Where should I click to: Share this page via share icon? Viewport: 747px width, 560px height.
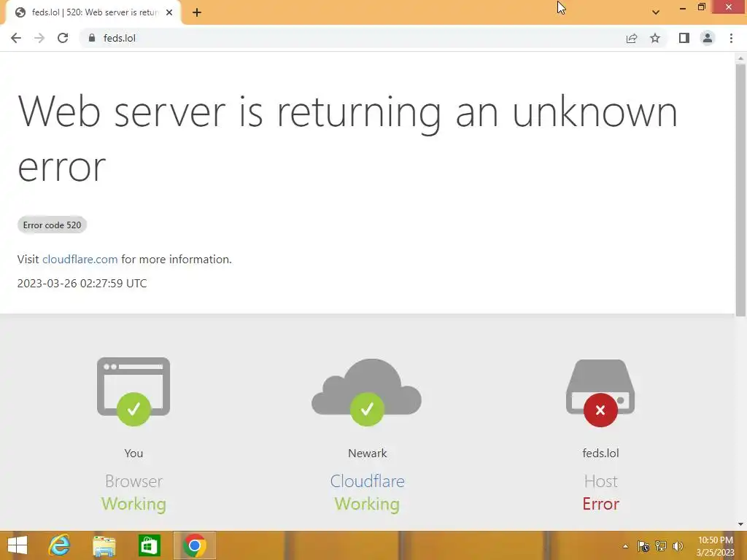coord(632,38)
